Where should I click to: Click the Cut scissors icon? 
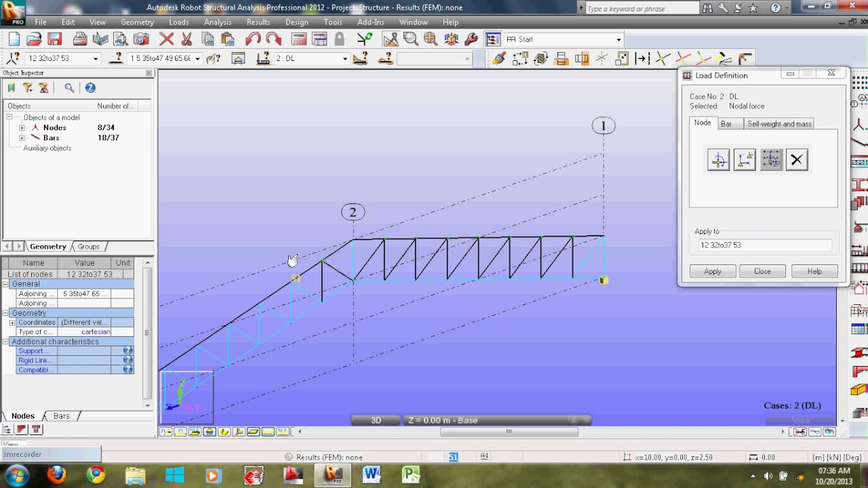(x=186, y=39)
